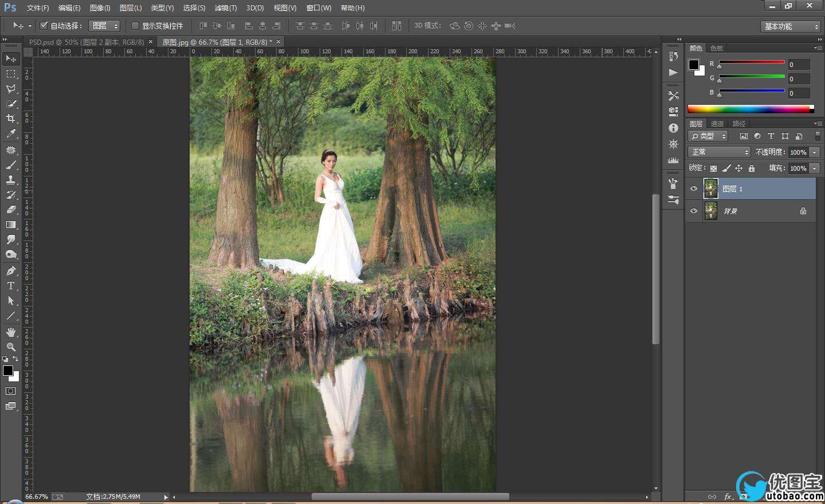
Task: Select the Crop tool
Action: point(10,119)
